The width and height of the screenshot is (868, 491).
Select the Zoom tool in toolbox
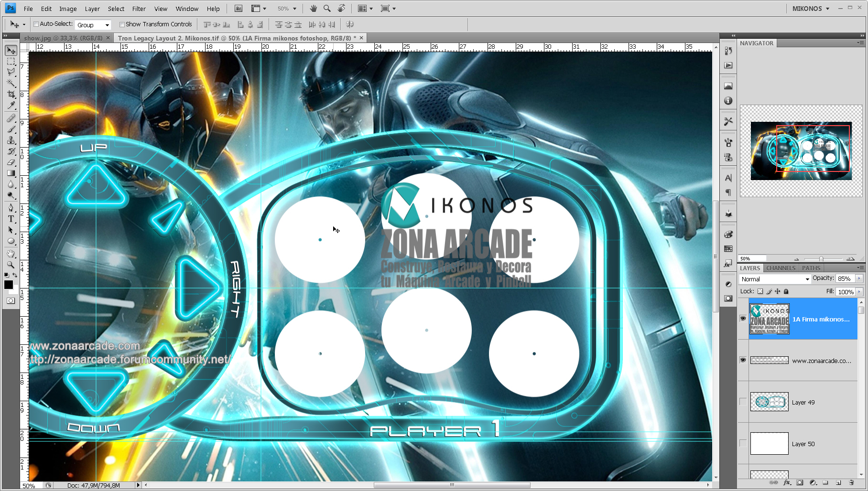[x=11, y=265]
